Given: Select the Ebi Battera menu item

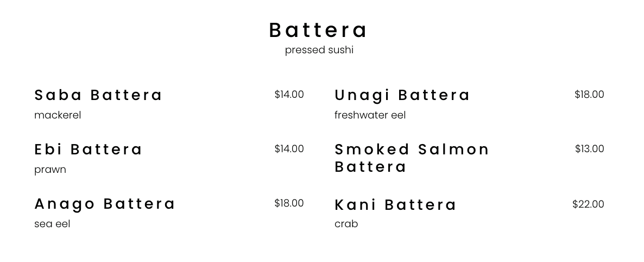Looking at the screenshot, I should click(89, 149).
